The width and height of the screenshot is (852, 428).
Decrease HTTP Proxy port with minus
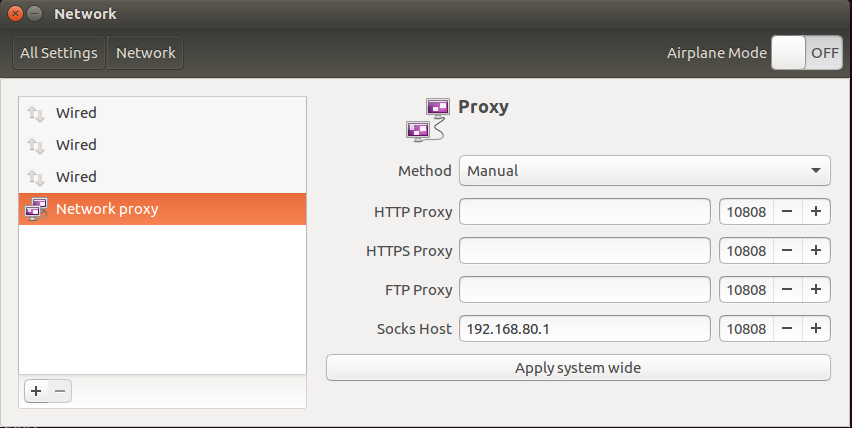[x=787, y=211]
